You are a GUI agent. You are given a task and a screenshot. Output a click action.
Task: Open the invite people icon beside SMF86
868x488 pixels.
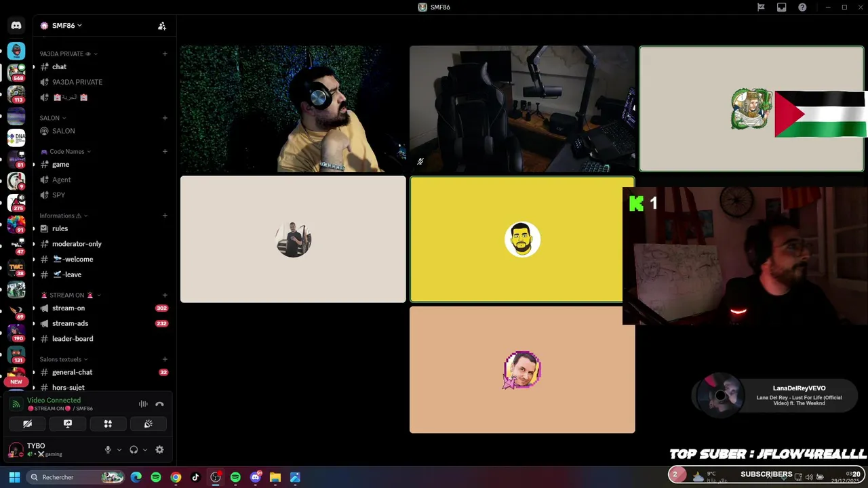coord(161,26)
